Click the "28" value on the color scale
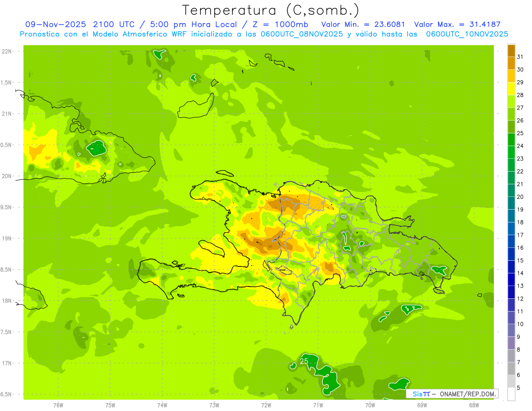Viewport: 532px width, 411px height. (x=520, y=95)
